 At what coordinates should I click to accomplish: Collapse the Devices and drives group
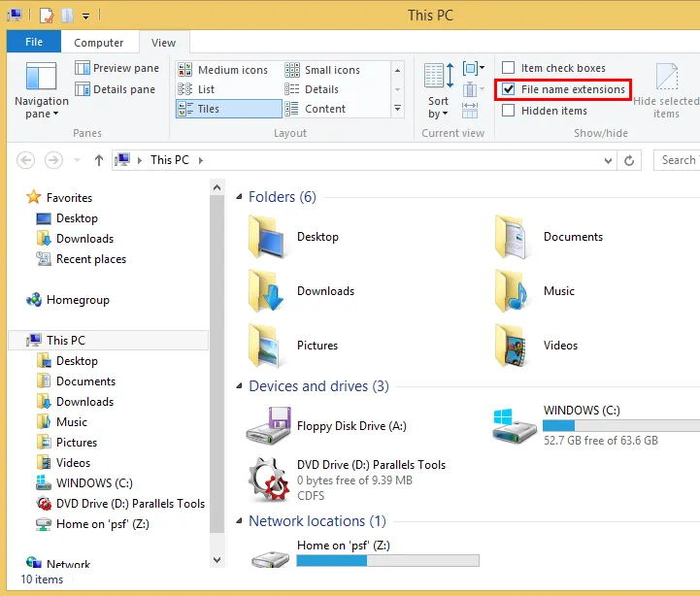pos(239,385)
